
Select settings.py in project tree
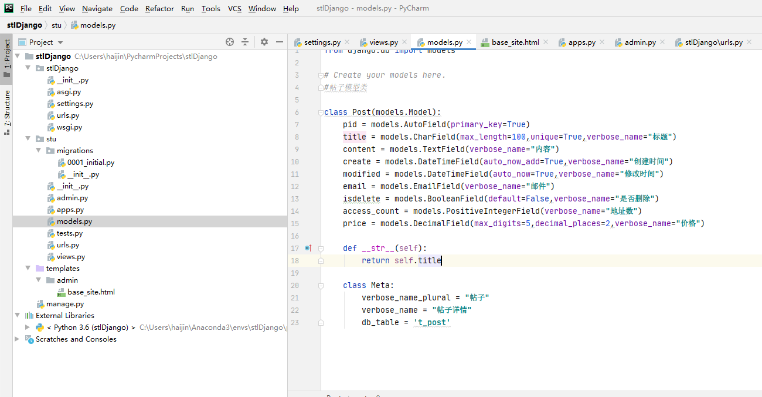point(74,104)
